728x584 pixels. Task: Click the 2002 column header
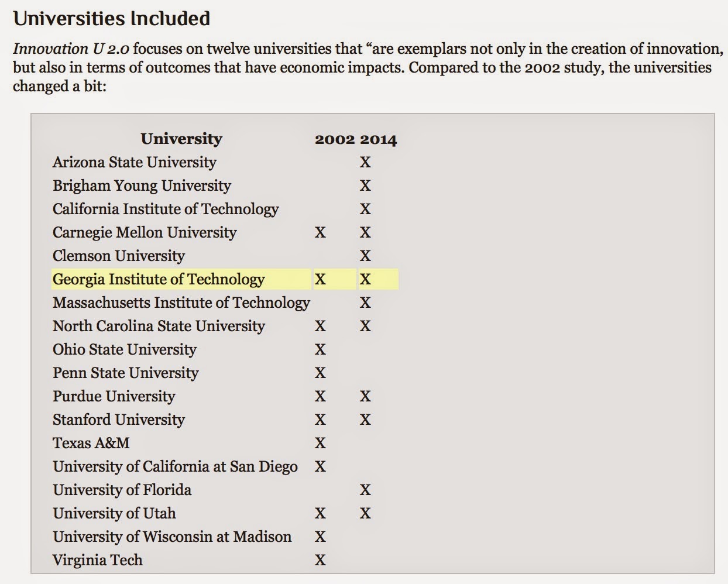coord(335,139)
